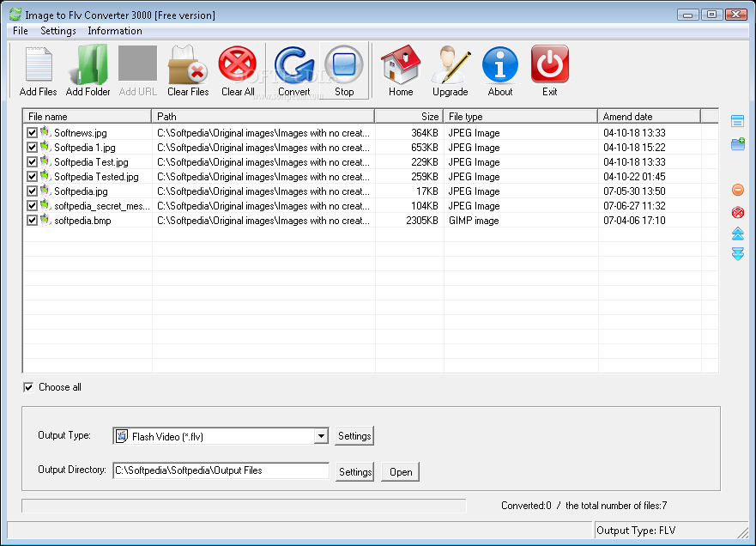Click the 653KB size cell

coord(424,147)
